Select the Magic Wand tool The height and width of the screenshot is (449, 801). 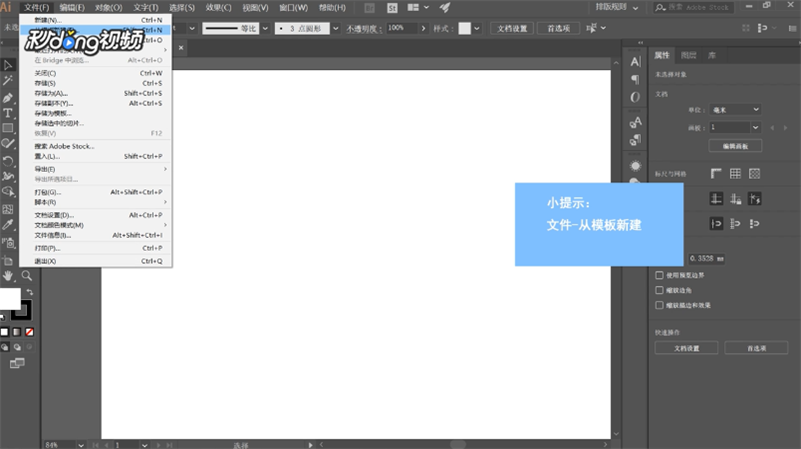point(8,81)
